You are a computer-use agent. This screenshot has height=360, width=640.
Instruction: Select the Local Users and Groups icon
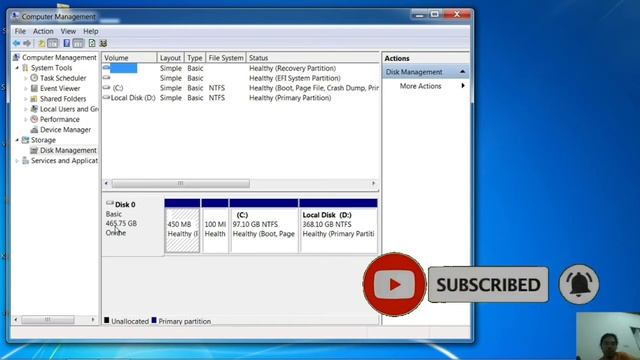click(x=34, y=109)
